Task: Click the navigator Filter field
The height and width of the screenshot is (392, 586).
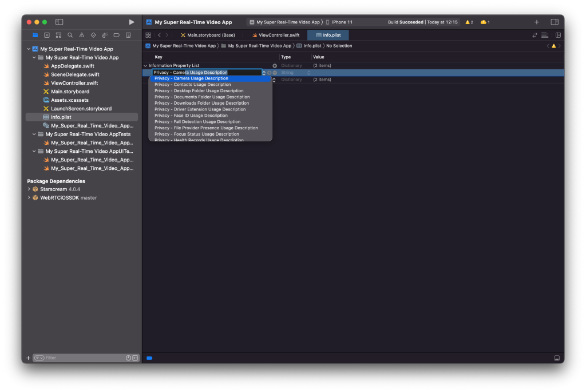Action: click(x=85, y=358)
